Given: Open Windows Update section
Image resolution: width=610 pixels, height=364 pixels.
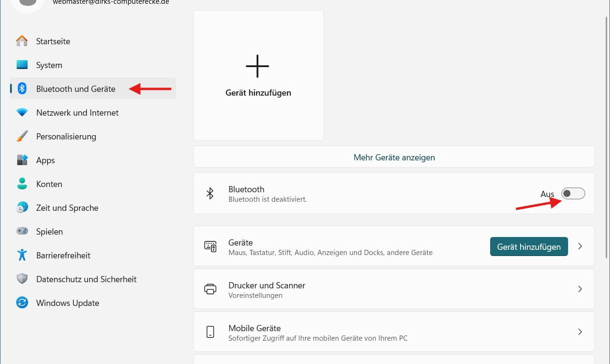Looking at the screenshot, I should pos(93,303).
